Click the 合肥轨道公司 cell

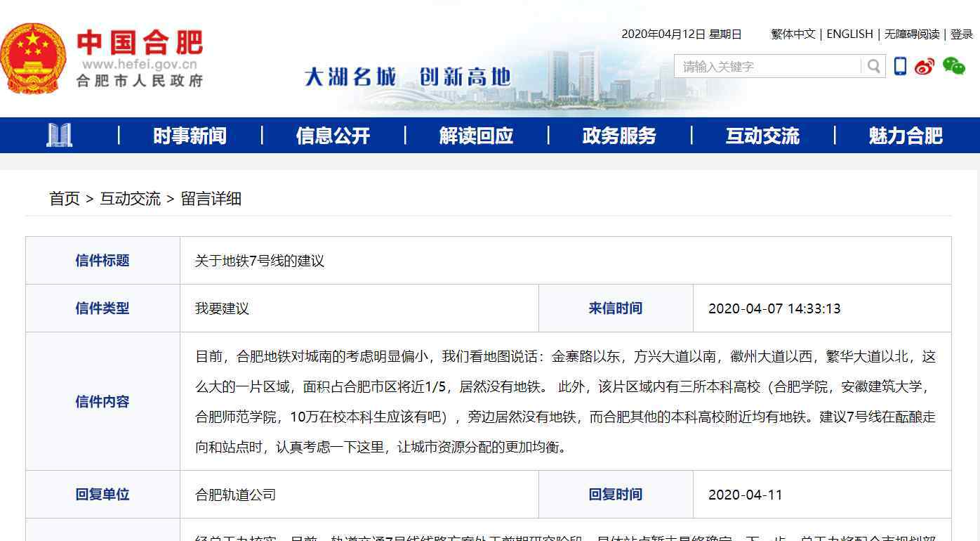[x=359, y=495]
